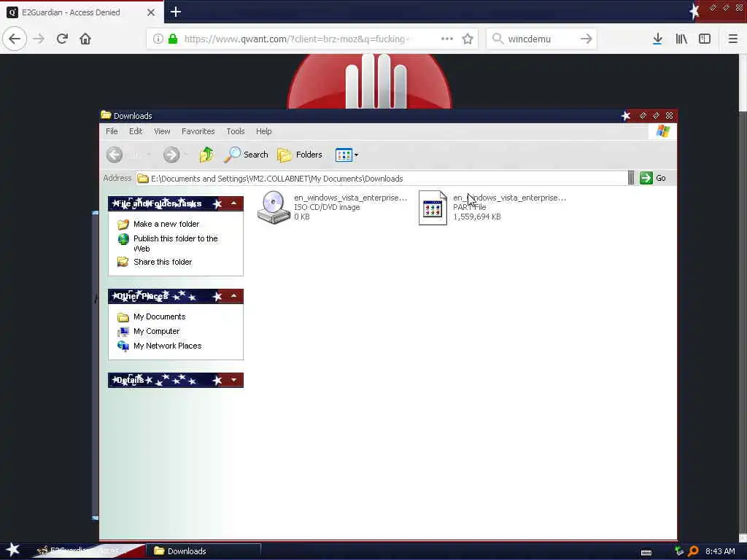Open the File menu in Downloads window
Screen dimensions: 747x560
click(112, 131)
